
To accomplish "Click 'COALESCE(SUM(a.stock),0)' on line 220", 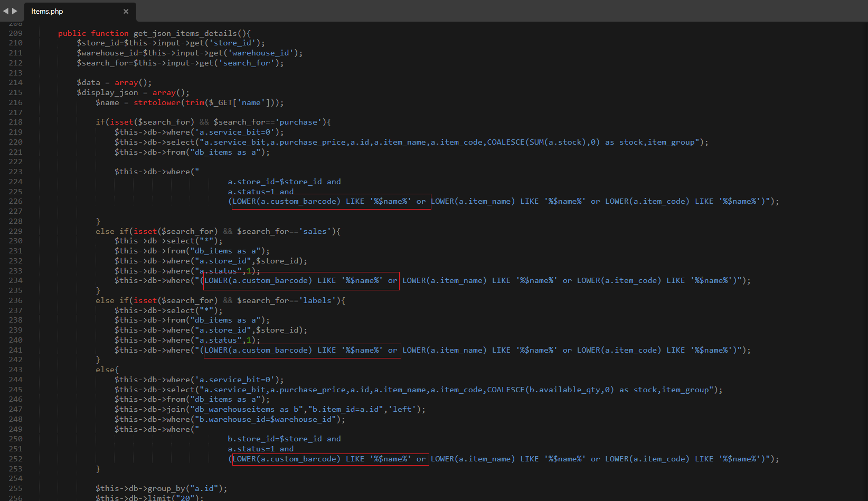I will (543, 142).
